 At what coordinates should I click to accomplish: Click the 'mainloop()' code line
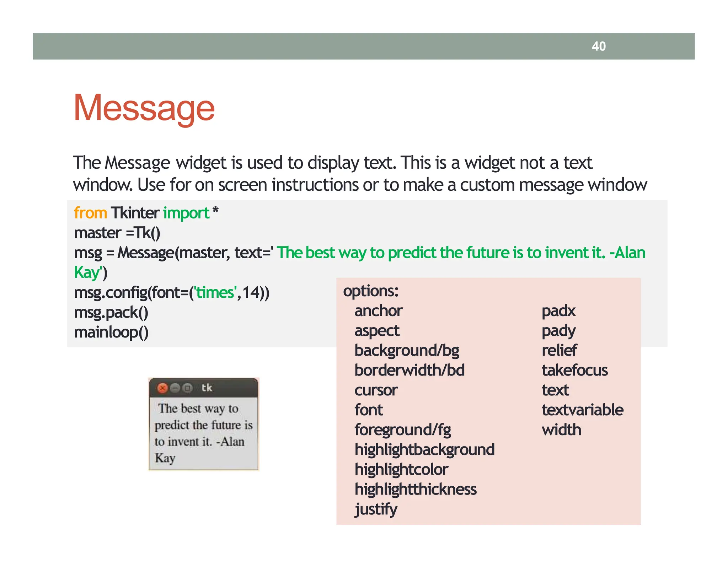coord(111,333)
